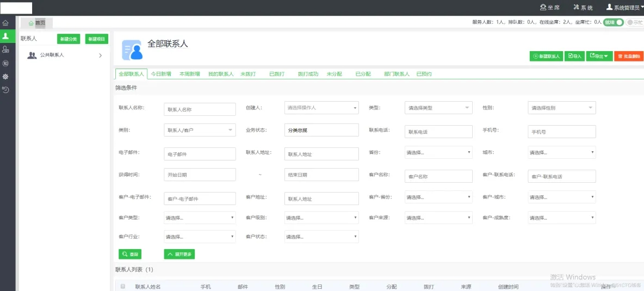Open the settings gear in sidebar
644x291 pixels.
click(5, 77)
